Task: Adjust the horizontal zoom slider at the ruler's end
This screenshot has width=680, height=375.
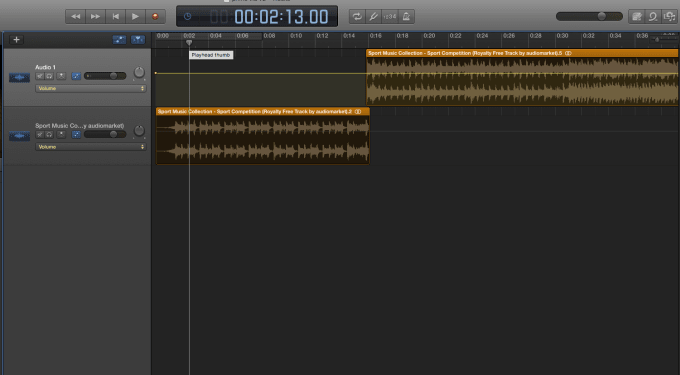Action: coord(664,39)
